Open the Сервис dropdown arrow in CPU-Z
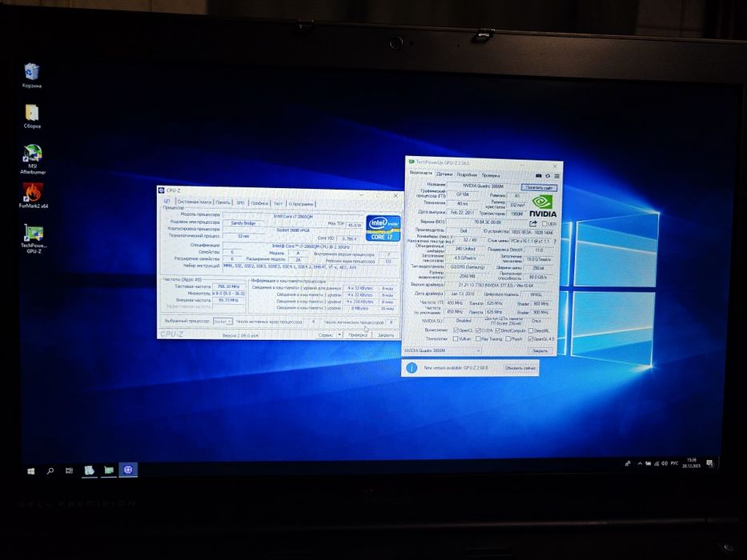This screenshot has width=747, height=560. [x=339, y=334]
